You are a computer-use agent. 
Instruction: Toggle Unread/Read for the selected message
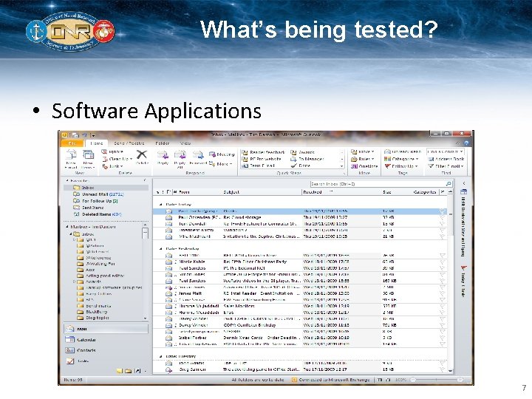pyautogui.click(x=403, y=151)
